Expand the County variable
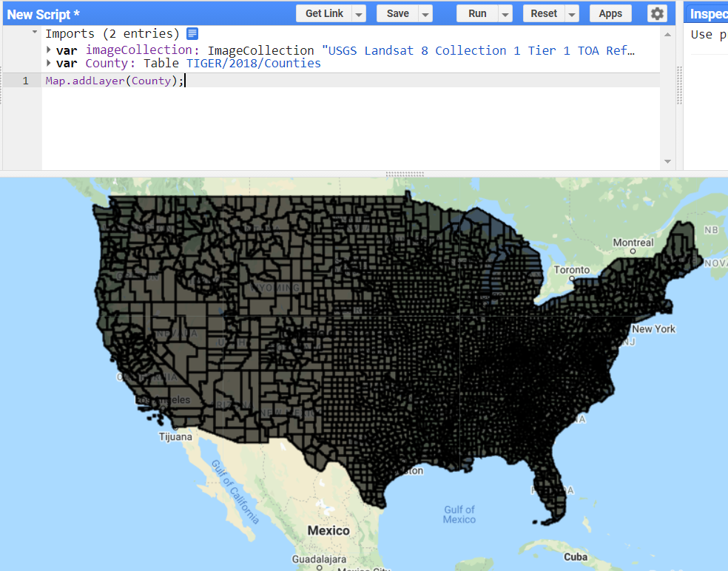The height and width of the screenshot is (571, 728). [x=49, y=63]
